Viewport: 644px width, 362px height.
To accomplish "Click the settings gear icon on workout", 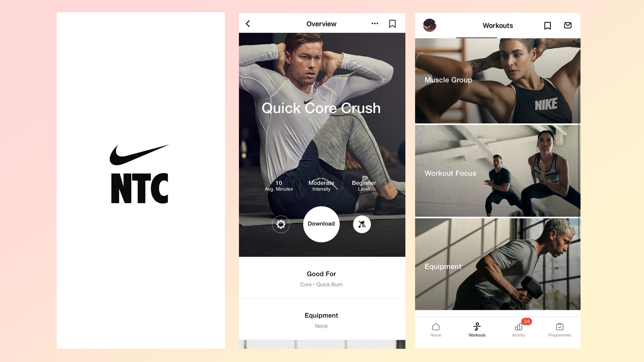I will click(x=281, y=224).
